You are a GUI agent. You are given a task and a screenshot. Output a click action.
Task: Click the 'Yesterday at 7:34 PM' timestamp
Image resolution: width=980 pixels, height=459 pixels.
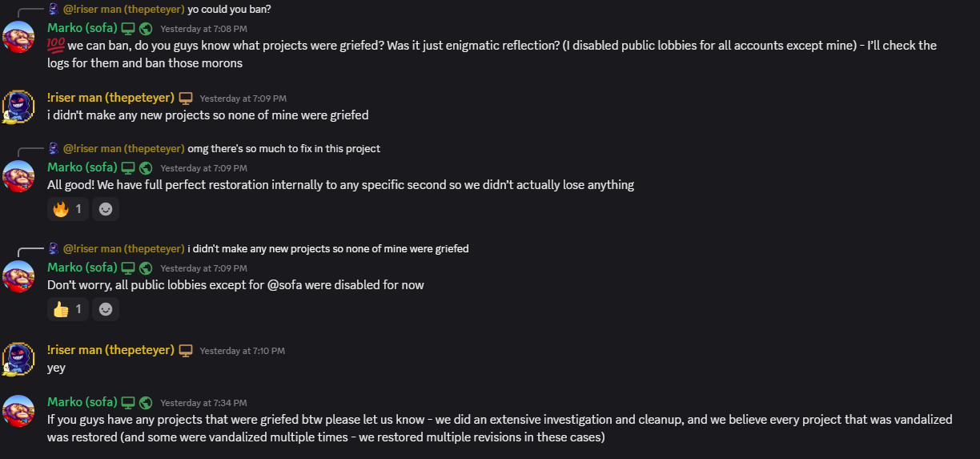pos(203,403)
